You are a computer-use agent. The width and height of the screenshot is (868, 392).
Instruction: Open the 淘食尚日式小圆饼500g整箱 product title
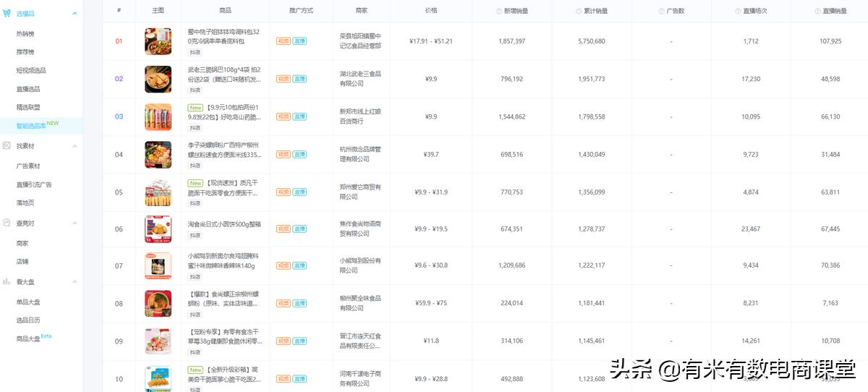(224, 224)
